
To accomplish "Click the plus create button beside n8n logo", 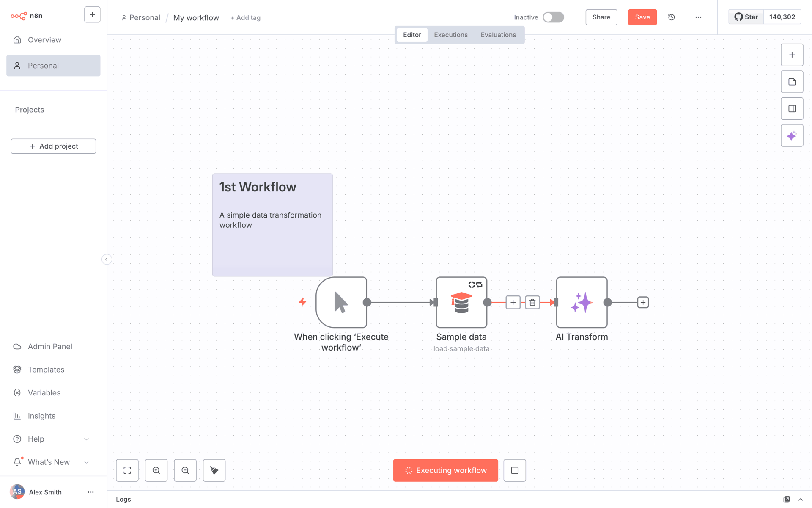I will coord(92,15).
